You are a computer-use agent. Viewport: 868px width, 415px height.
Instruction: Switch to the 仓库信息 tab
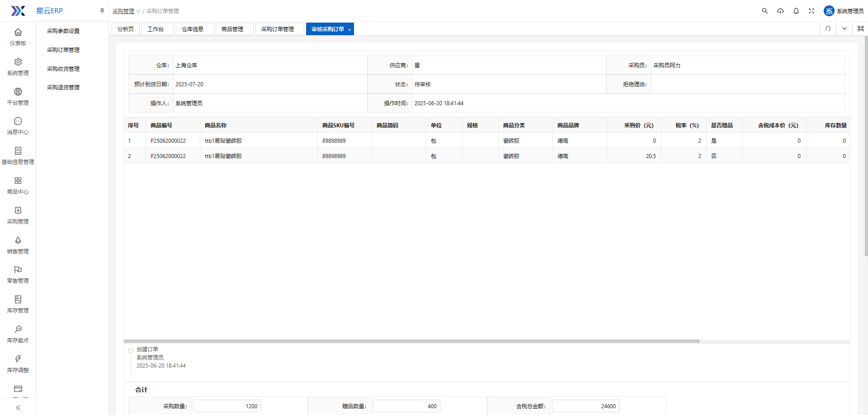click(193, 29)
